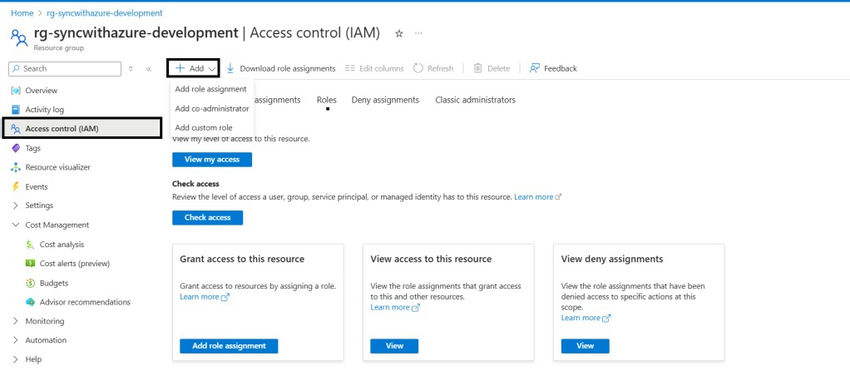The width and height of the screenshot is (850, 376).
Task: Click the Refresh circular arrow icon
Action: coord(418,68)
